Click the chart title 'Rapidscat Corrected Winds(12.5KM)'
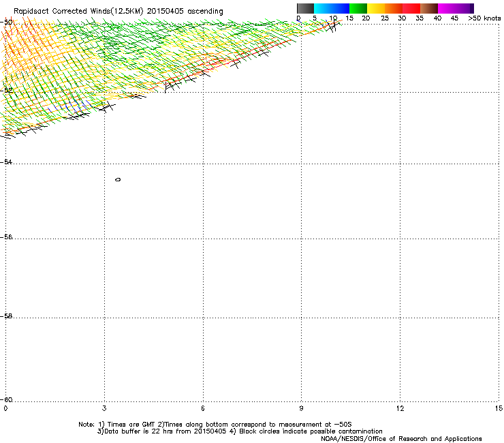Viewport: 504px width, 443px height. 78,11
